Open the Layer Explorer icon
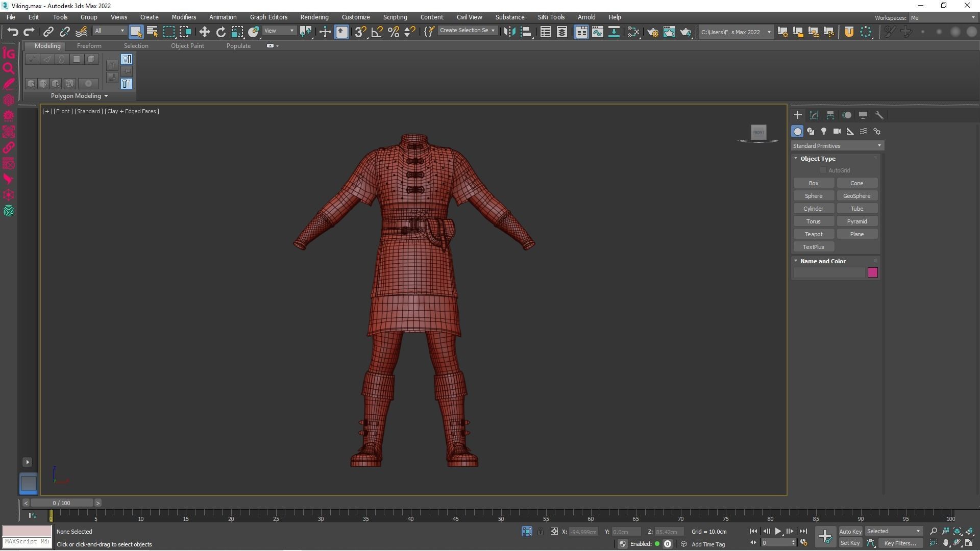The height and width of the screenshot is (551, 980). point(561,32)
